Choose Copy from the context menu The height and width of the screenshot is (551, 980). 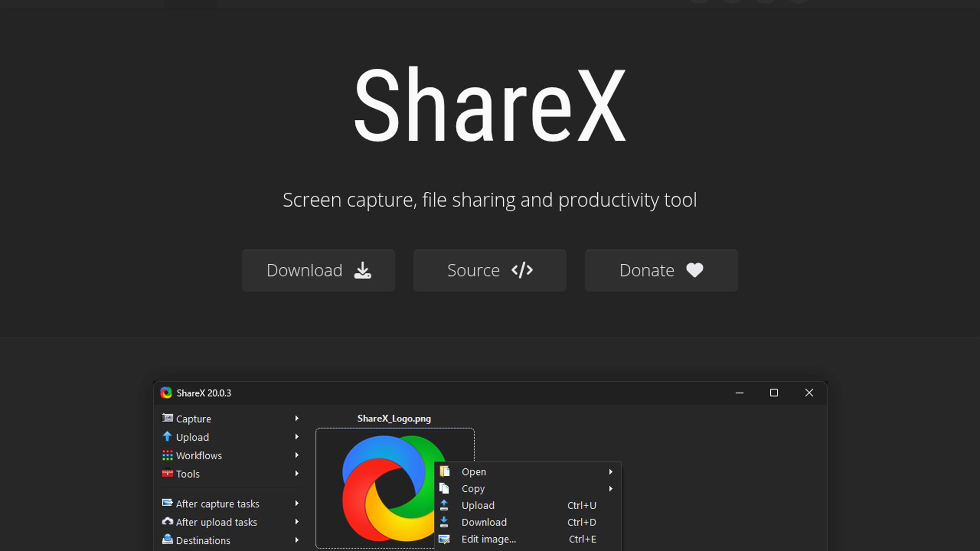point(528,489)
